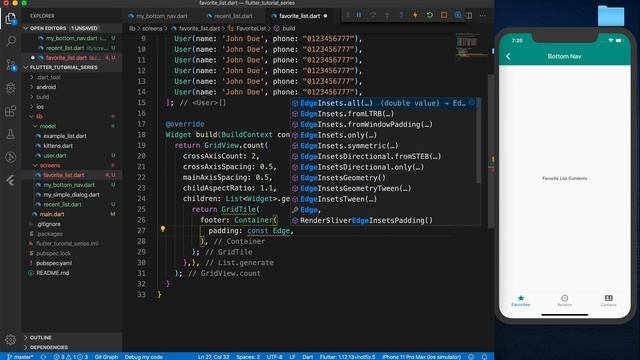Viewport: 640px width, 360px height.
Task: Select the favorite_list.dart editor tab
Action: 300,16
